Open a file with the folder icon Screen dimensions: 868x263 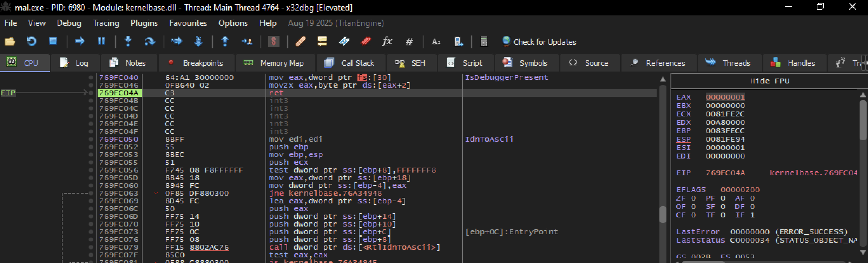click(x=10, y=42)
